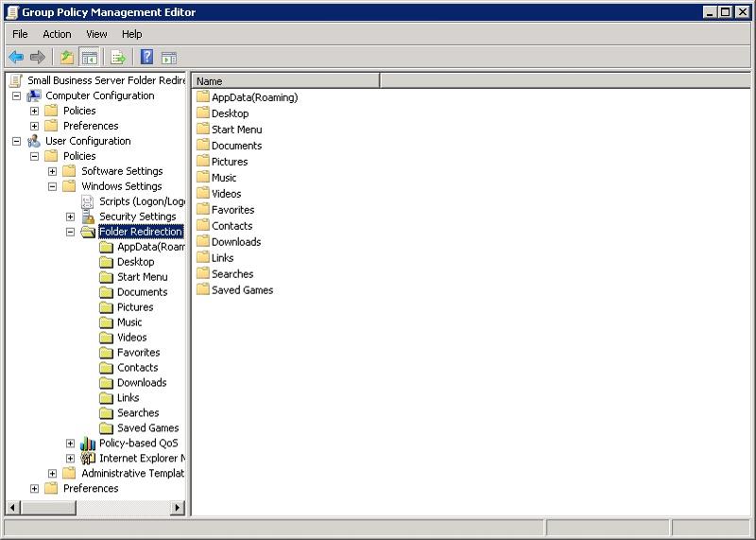Click the policy scroll icon at tree root
The width and height of the screenshot is (756, 540).
[16, 80]
